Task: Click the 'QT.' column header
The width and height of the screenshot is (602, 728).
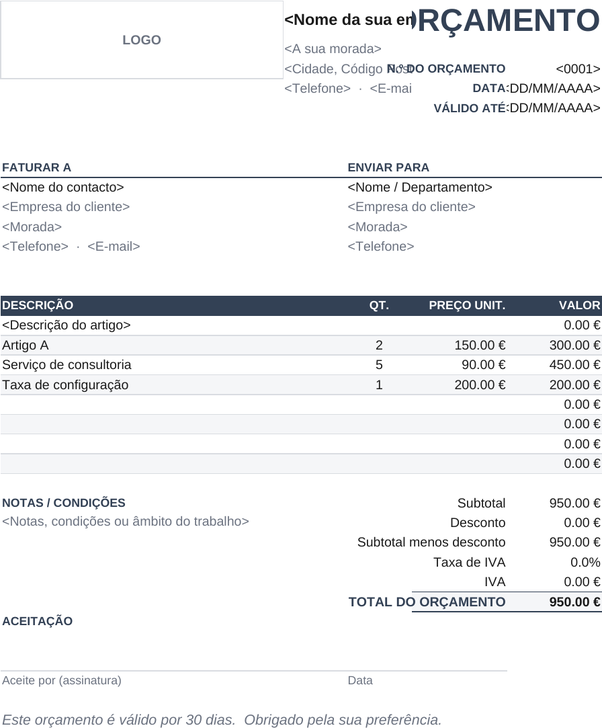Action: [379, 305]
